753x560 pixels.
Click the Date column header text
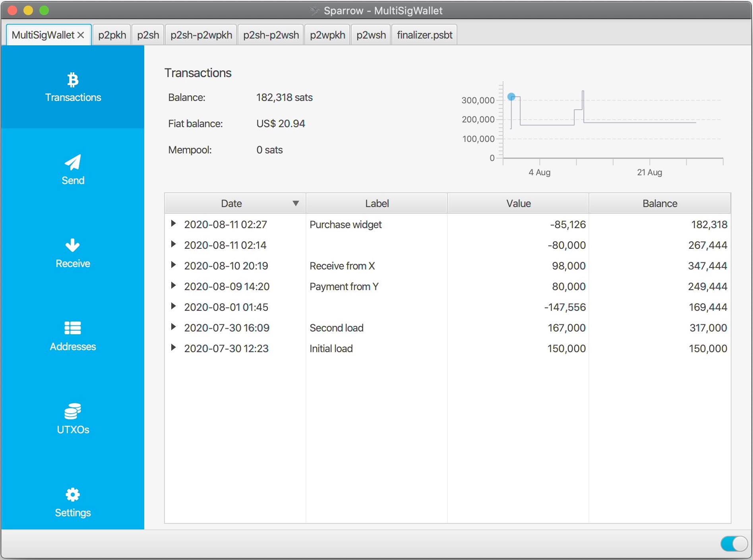(x=231, y=203)
